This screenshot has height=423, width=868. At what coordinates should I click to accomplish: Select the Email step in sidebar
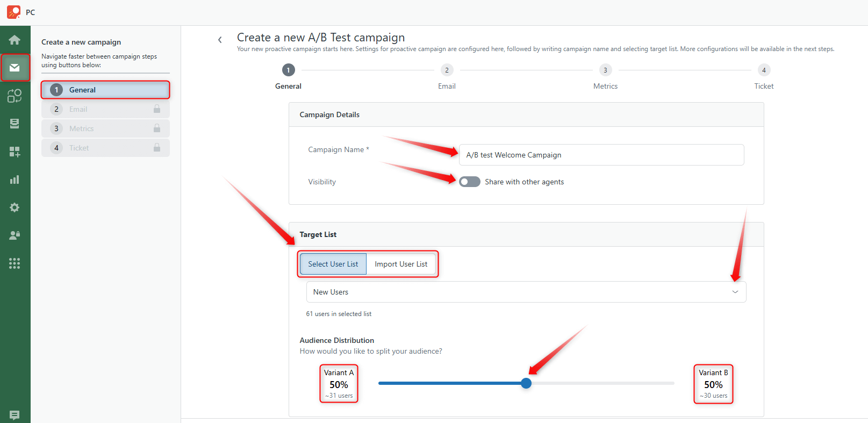point(105,109)
